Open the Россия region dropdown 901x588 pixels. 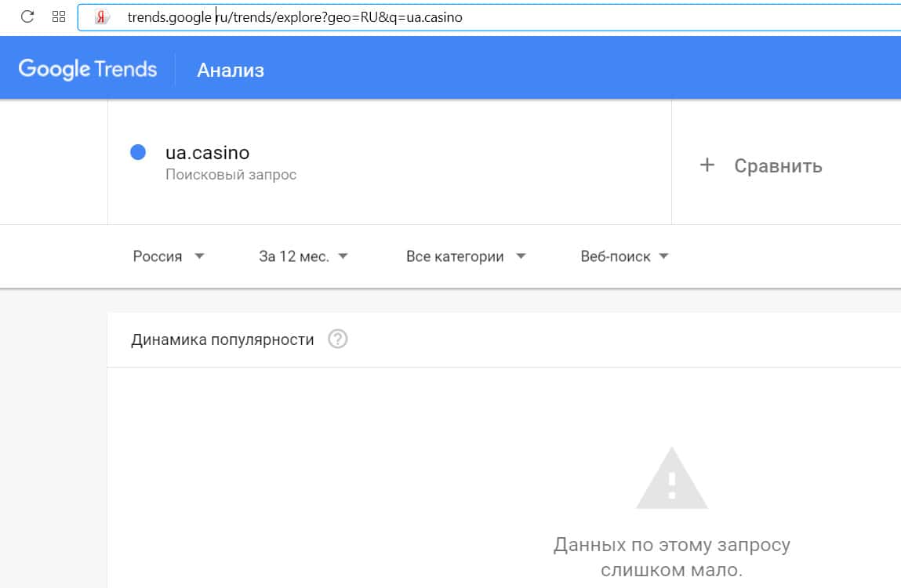pyautogui.click(x=168, y=256)
